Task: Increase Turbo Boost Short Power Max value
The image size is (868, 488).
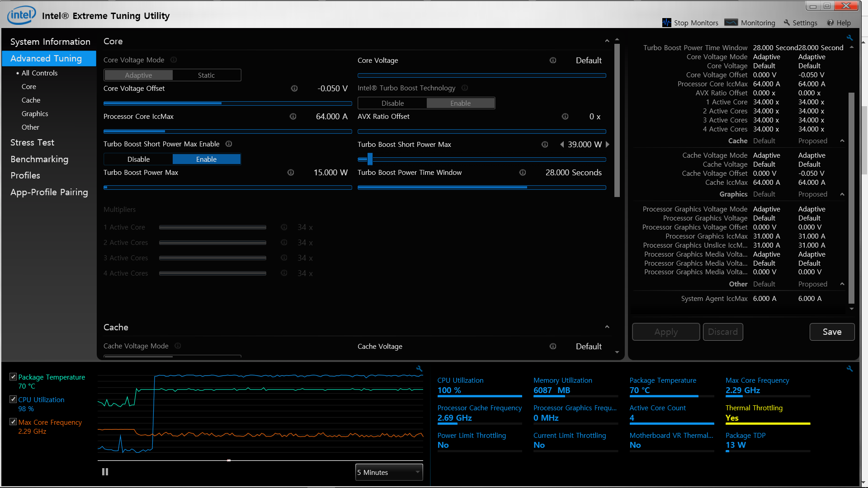Action: tap(608, 145)
